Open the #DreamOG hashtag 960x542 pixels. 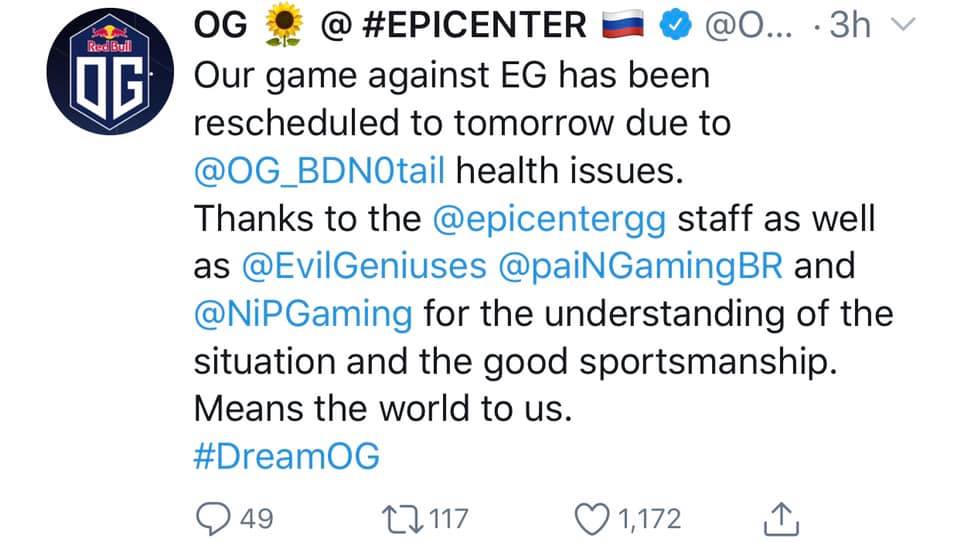click(287, 456)
